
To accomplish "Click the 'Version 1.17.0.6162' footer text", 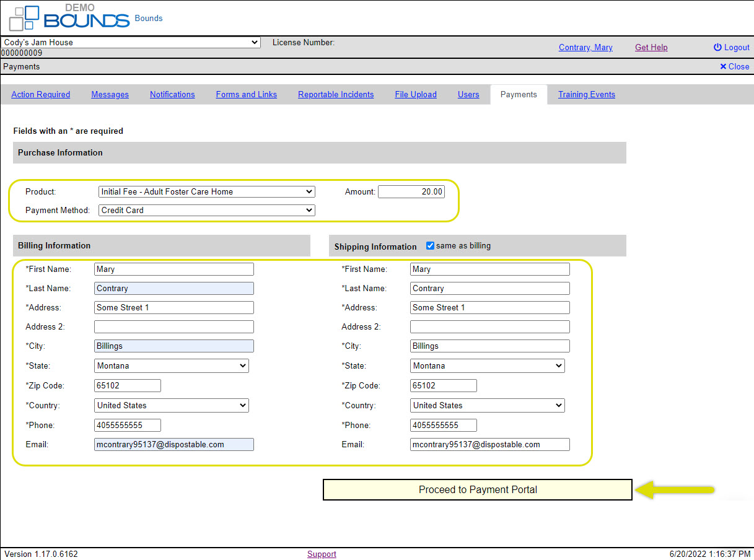I will tap(42, 554).
